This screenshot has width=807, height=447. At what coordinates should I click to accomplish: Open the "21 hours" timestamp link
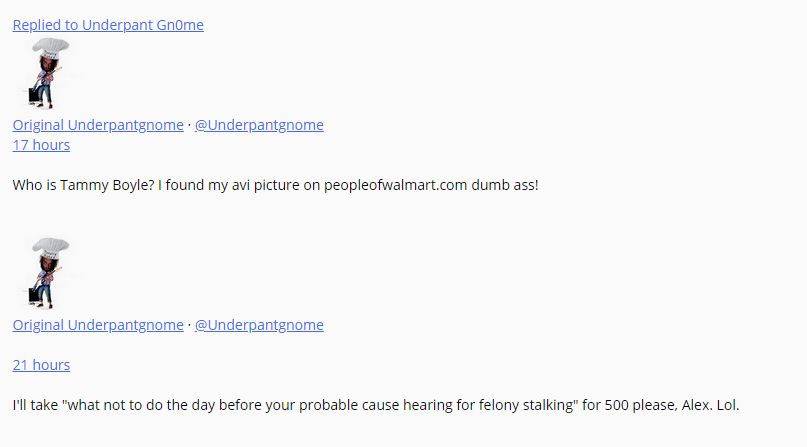point(41,365)
